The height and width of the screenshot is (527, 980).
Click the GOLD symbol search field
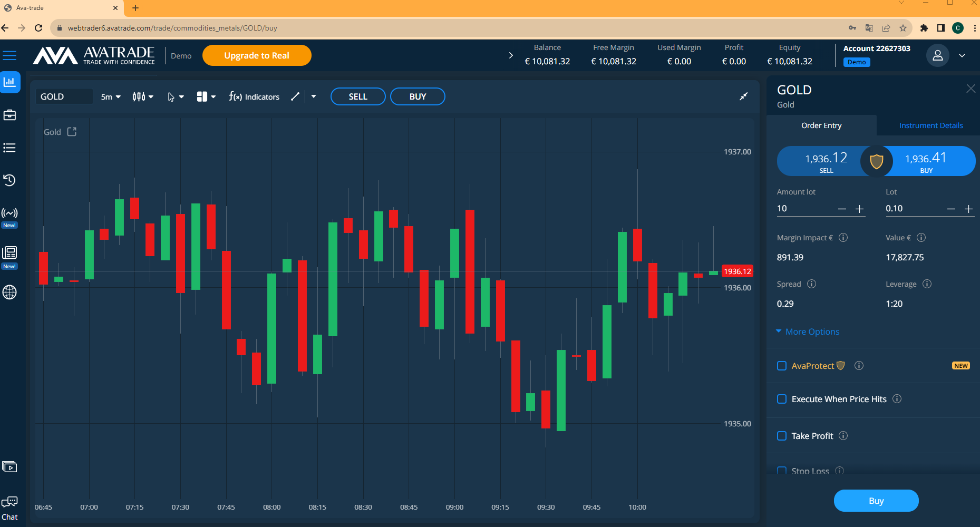coord(64,96)
